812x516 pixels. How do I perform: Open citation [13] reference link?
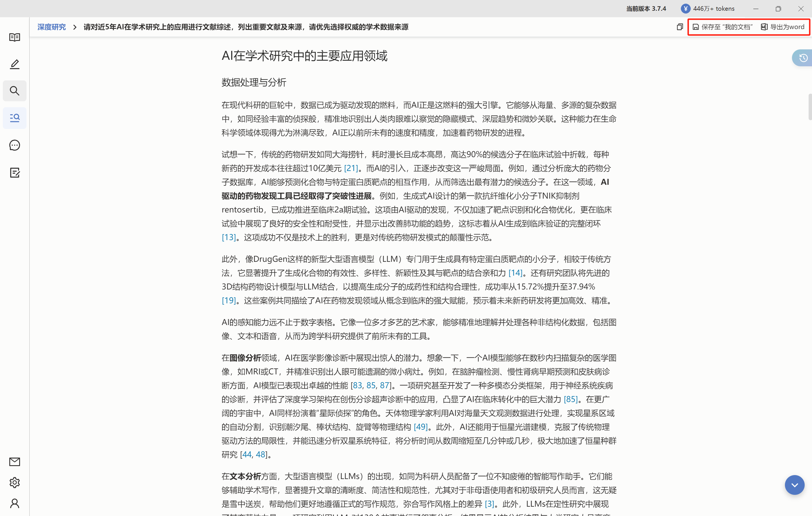[229, 237]
